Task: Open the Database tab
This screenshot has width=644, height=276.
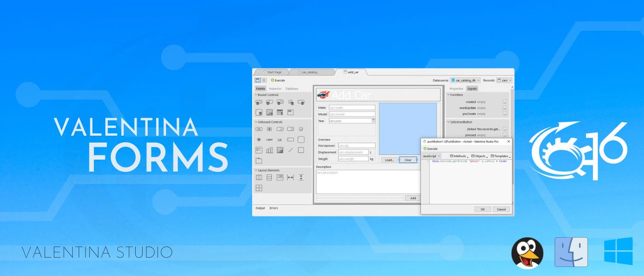Action: 292,89
